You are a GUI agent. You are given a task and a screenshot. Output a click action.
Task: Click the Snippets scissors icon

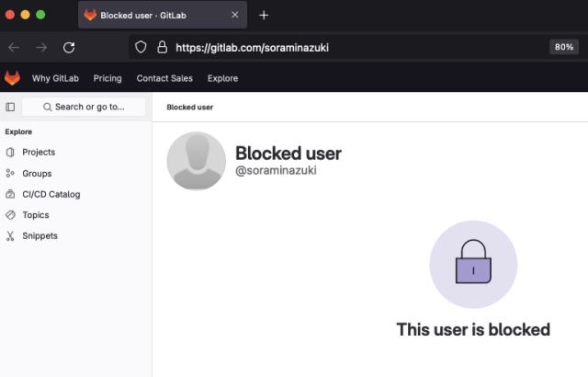click(10, 235)
